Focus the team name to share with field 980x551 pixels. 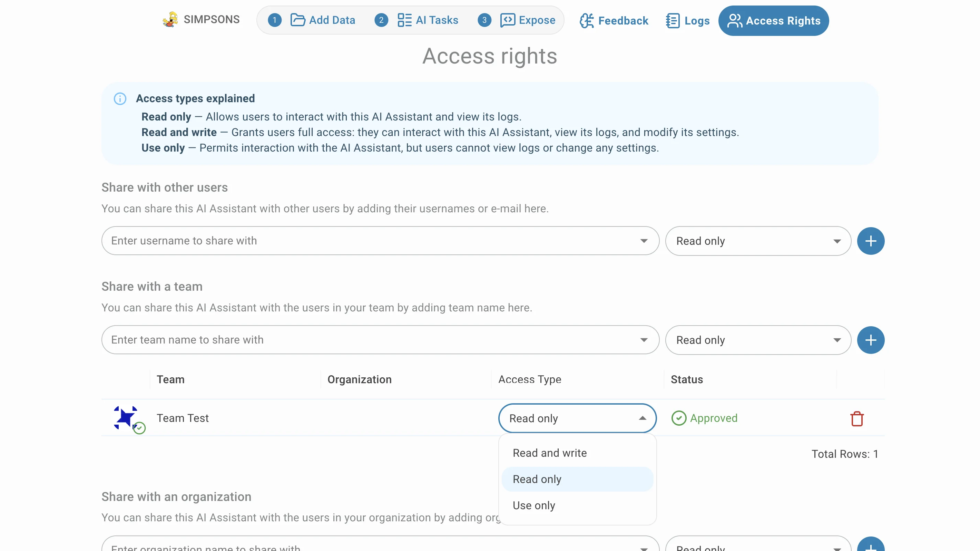380,339
